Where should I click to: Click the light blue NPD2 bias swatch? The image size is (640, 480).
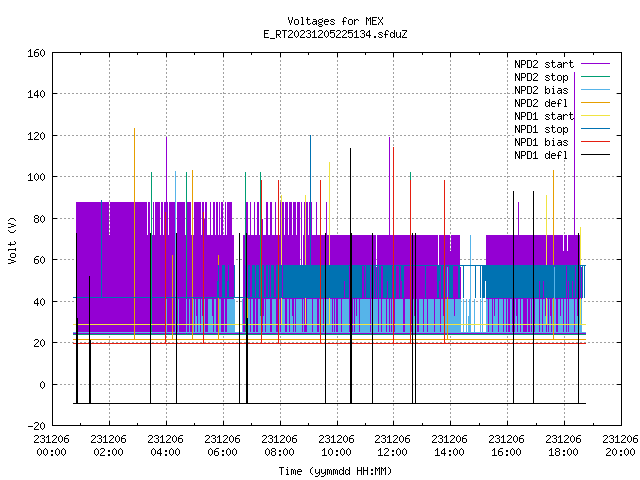tap(595, 89)
